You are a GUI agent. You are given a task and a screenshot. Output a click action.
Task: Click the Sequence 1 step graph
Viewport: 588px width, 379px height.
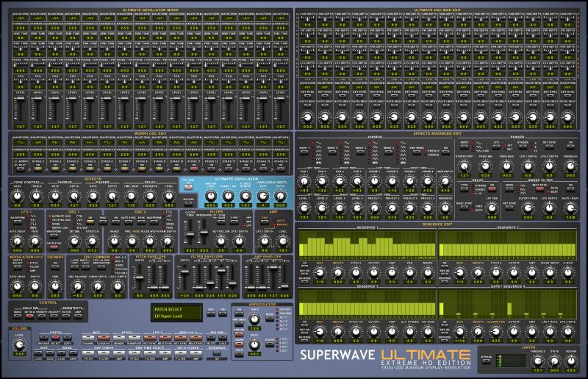click(x=367, y=244)
